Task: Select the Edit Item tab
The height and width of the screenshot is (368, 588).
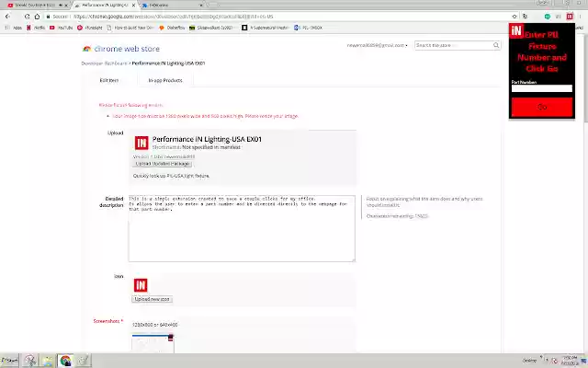Action: pyautogui.click(x=109, y=80)
